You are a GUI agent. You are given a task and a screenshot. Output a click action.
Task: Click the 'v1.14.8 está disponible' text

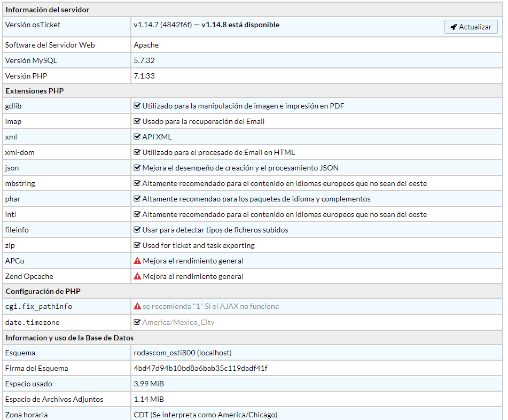(x=240, y=25)
